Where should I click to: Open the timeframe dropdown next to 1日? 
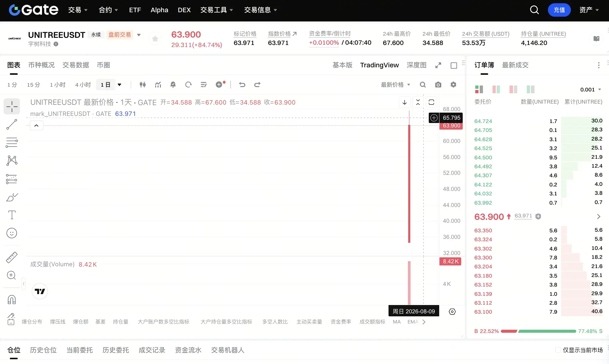pyautogui.click(x=119, y=85)
